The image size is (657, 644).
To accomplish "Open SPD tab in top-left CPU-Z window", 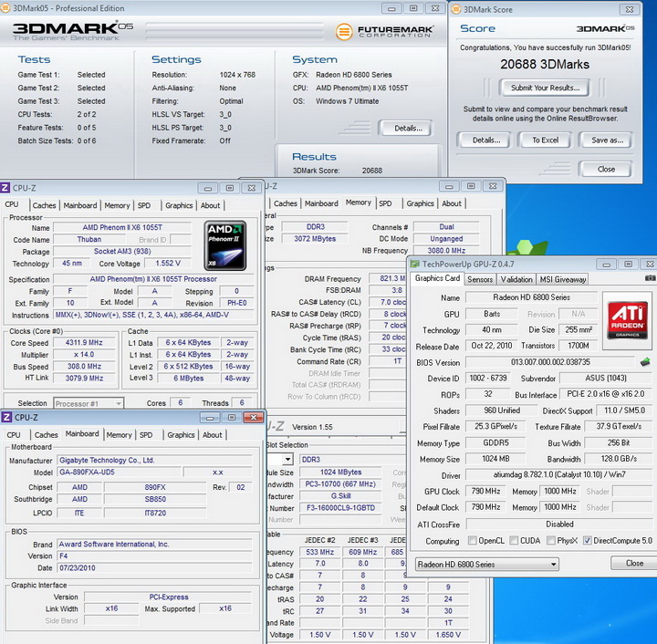I will pyautogui.click(x=144, y=205).
